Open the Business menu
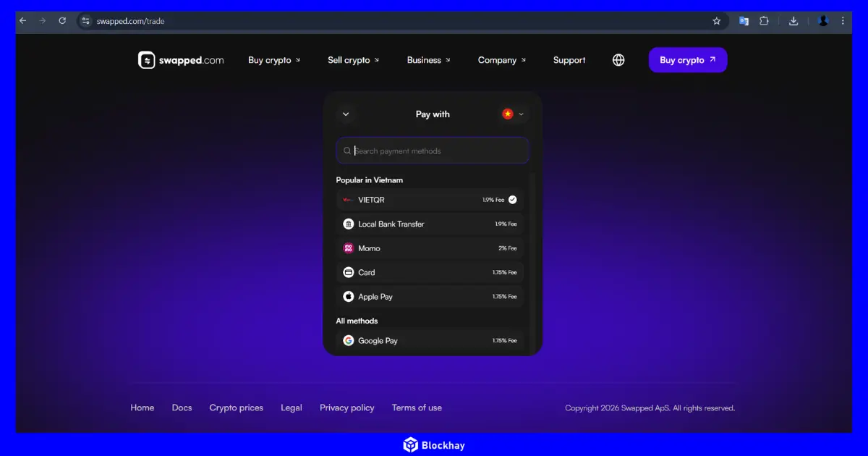The image size is (868, 456). tap(428, 60)
